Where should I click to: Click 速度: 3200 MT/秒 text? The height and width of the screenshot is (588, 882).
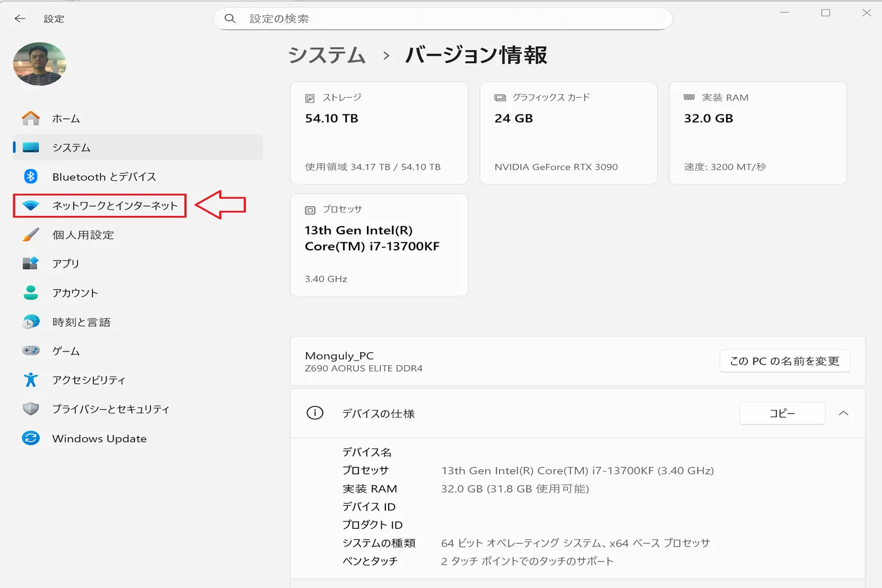point(725,167)
